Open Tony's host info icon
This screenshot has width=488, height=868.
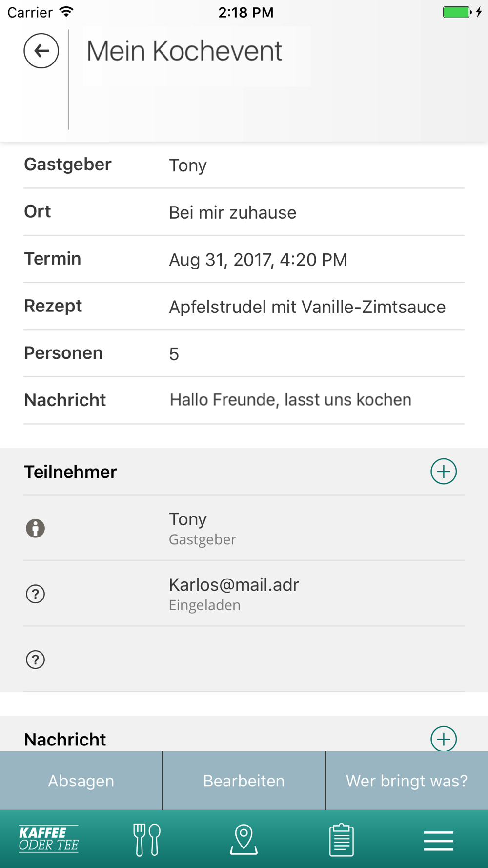[x=35, y=528]
